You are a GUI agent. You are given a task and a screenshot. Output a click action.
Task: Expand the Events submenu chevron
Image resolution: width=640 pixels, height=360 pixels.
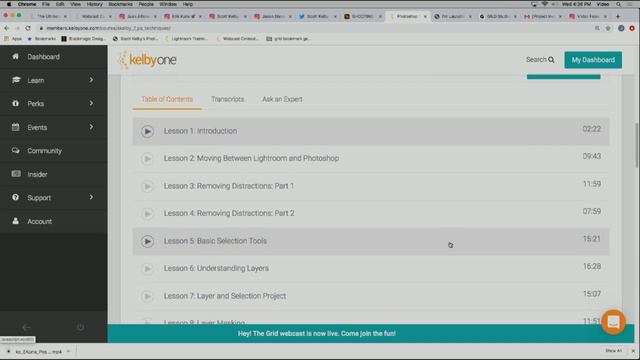(x=91, y=127)
